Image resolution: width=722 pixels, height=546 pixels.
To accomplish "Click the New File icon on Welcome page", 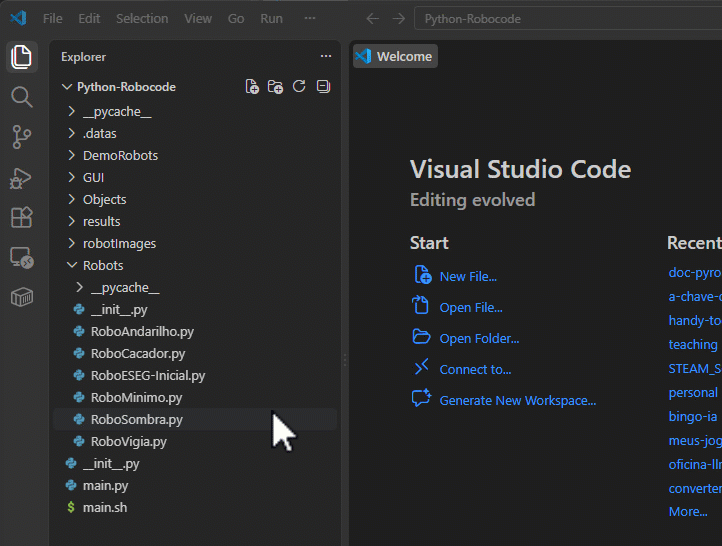I will (422, 275).
